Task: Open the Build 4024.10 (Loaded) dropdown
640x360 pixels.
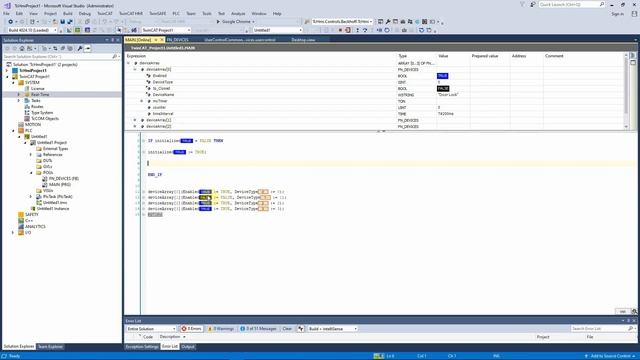Action: [32, 30]
